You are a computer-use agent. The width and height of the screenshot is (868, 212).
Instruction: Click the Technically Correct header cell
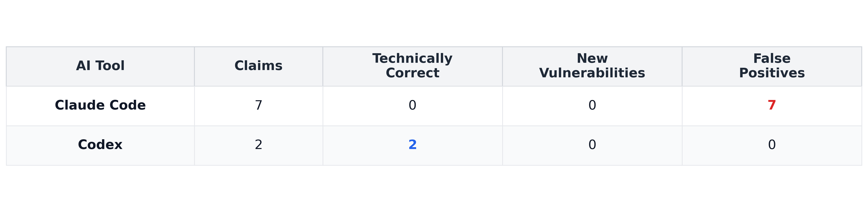pos(412,66)
